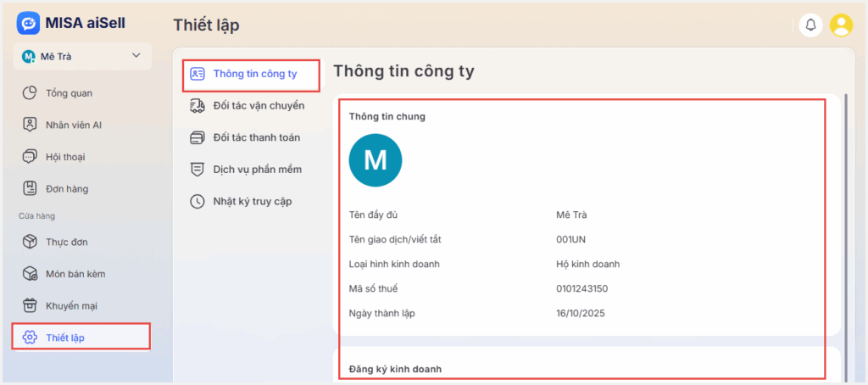Open the user profile avatar menu

(841, 25)
